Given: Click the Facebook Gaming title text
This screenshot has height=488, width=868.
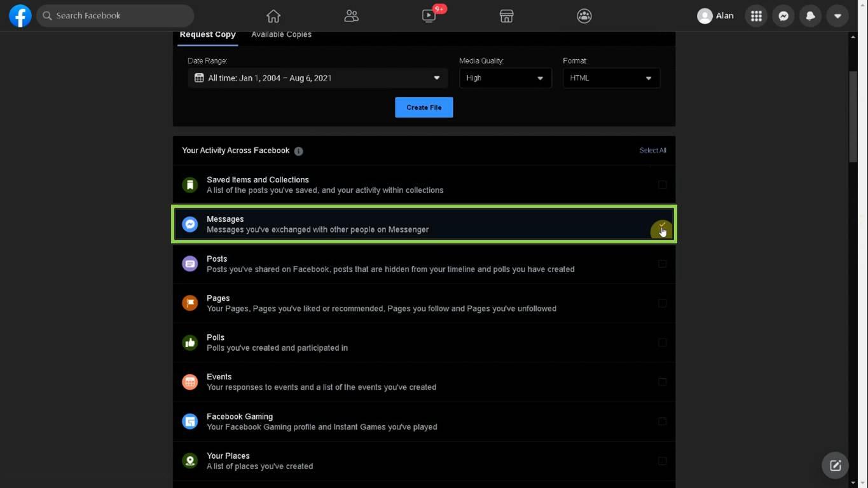Looking at the screenshot, I should (240, 416).
